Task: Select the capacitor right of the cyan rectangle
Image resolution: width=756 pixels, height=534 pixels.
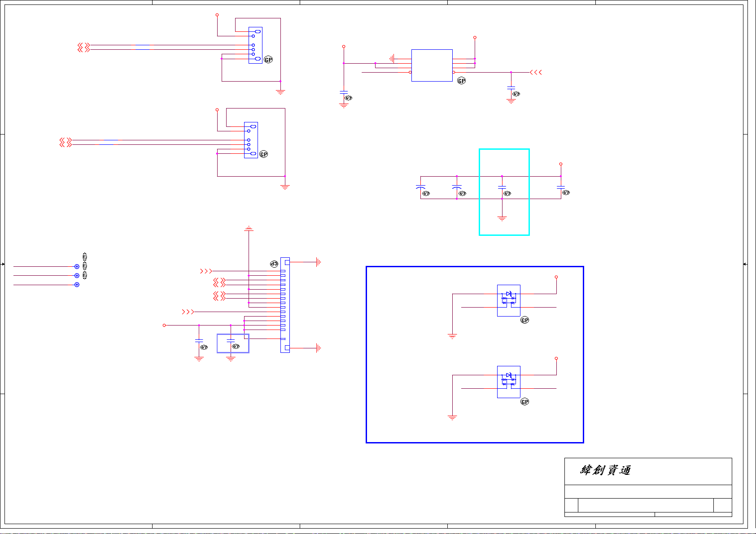Action: pyautogui.click(x=561, y=187)
